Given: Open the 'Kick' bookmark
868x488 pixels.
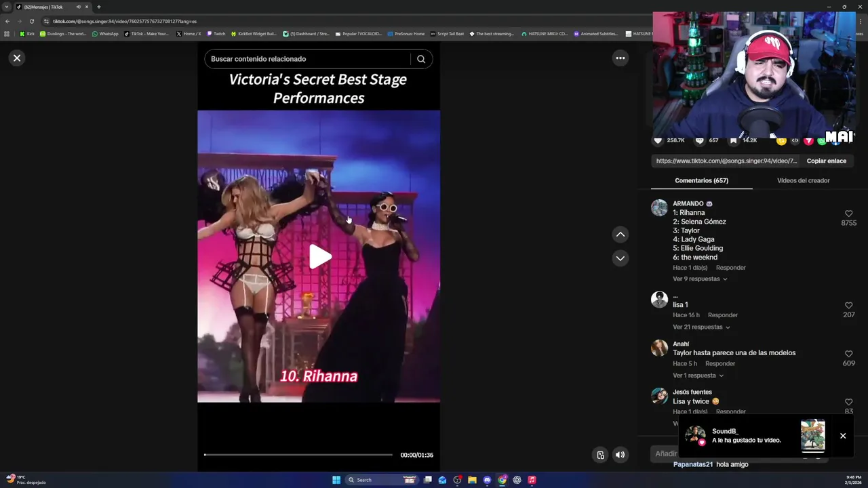Looking at the screenshot, I should pyautogui.click(x=27, y=34).
